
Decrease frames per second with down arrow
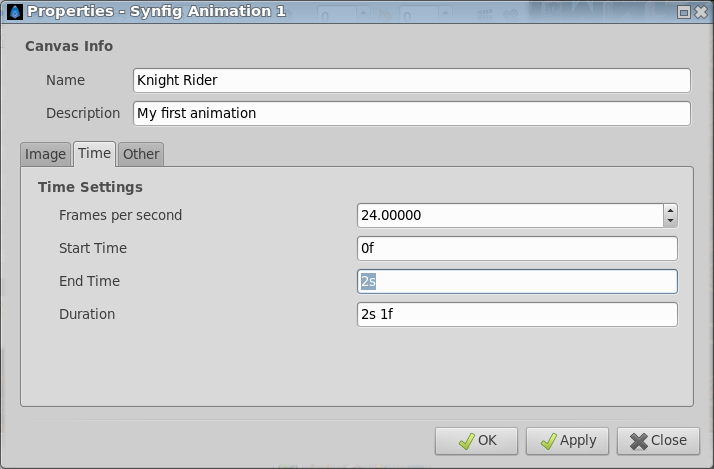pos(670,221)
